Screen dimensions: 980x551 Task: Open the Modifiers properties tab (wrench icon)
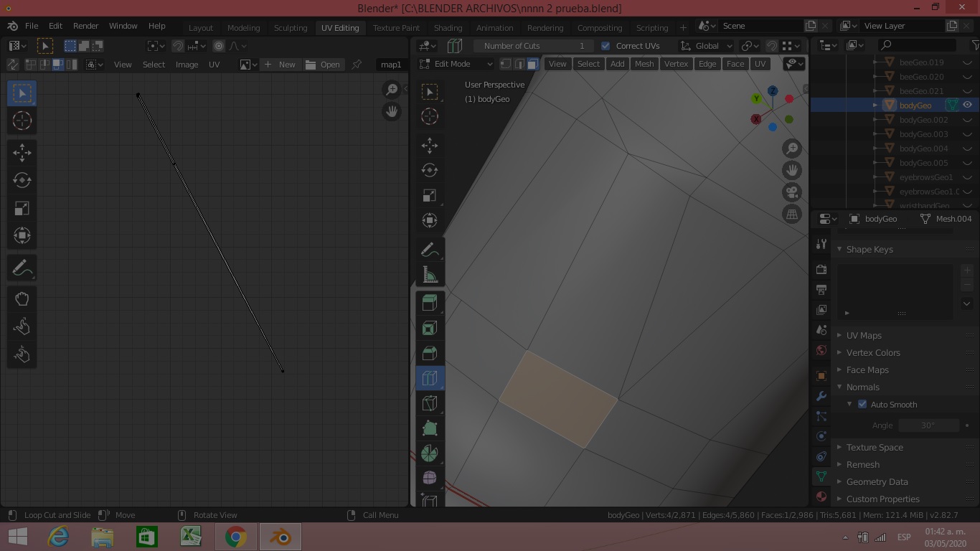[821, 396]
